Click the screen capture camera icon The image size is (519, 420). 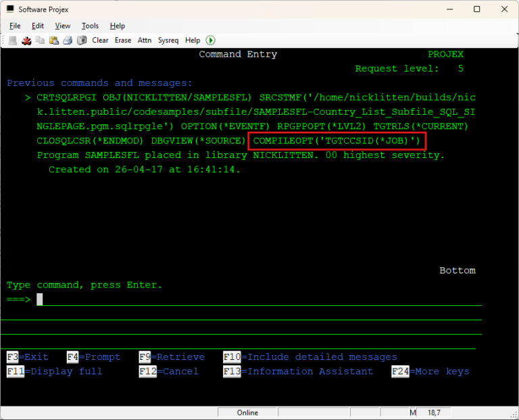[x=82, y=41]
